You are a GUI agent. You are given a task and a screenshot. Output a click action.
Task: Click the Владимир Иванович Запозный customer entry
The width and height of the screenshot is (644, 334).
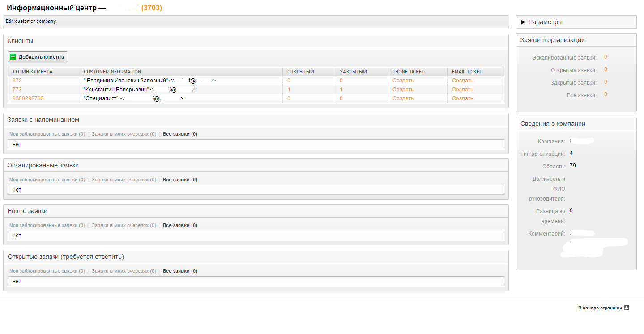coord(149,81)
